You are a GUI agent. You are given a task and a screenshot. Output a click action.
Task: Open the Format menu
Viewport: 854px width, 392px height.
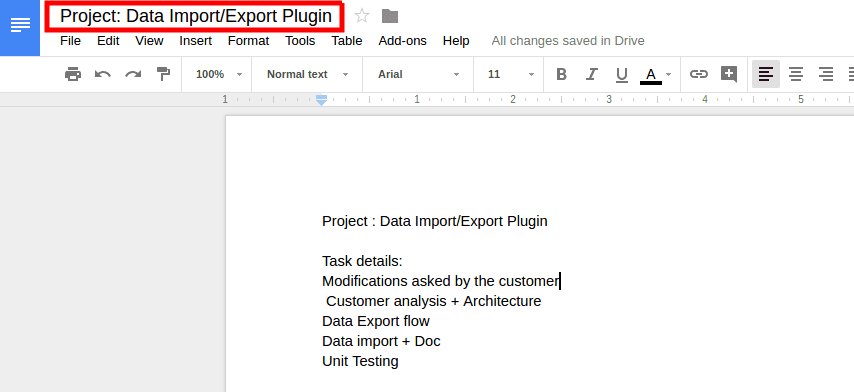tap(248, 41)
